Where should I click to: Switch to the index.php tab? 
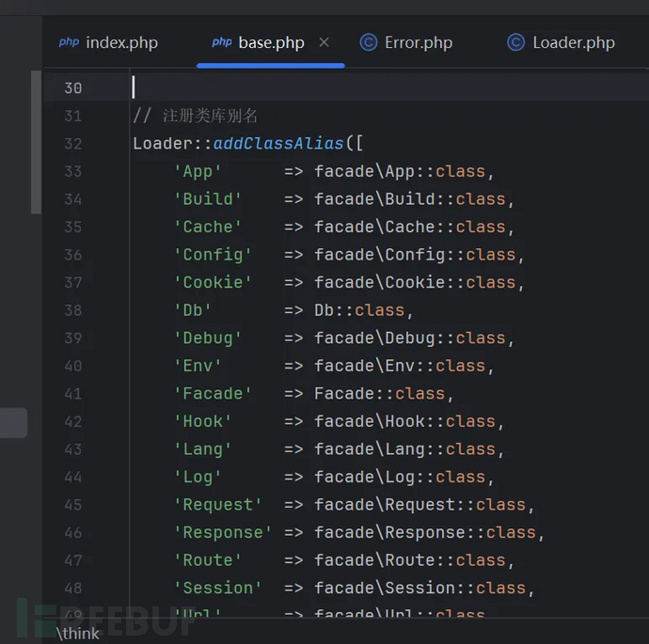(121, 43)
